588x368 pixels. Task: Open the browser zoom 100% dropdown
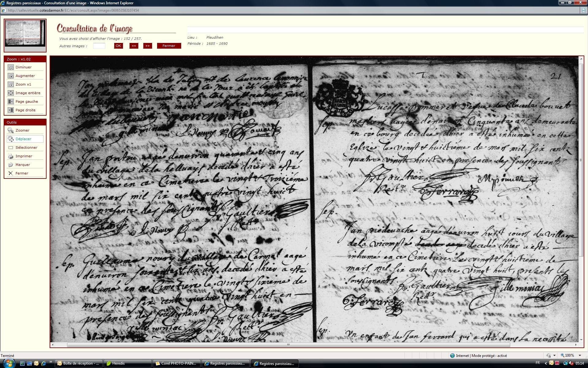tap(580, 355)
